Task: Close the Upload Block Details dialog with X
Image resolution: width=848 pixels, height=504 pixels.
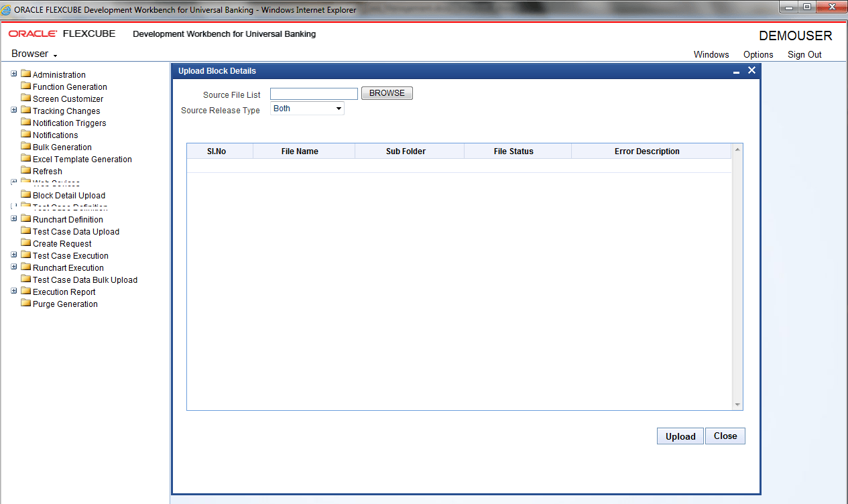Action: click(751, 70)
